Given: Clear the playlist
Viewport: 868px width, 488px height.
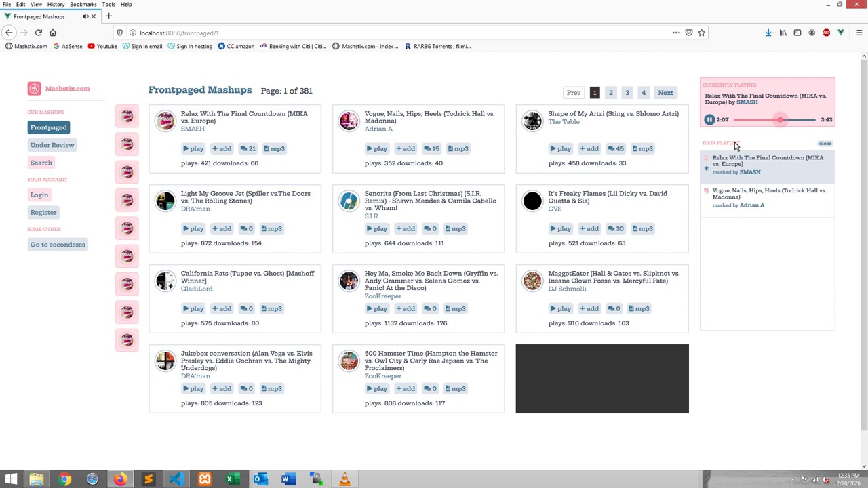Looking at the screenshot, I should (825, 144).
